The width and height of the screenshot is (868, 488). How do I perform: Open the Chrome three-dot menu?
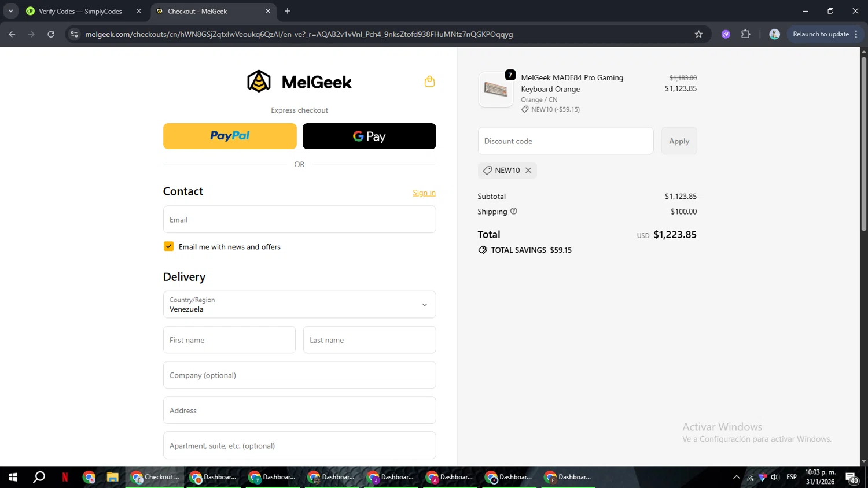click(856, 34)
